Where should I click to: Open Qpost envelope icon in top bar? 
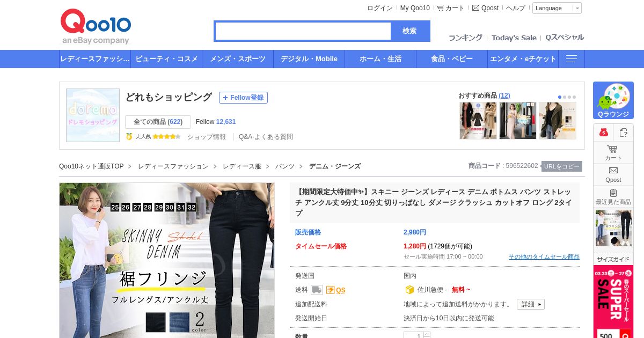click(x=475, y=8)
